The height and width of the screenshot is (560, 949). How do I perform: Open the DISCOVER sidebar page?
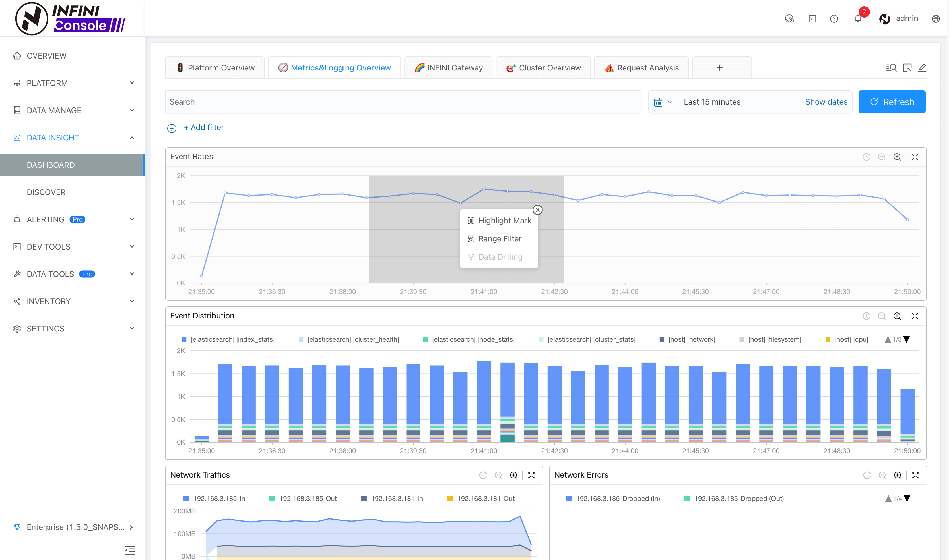[73, 192]
